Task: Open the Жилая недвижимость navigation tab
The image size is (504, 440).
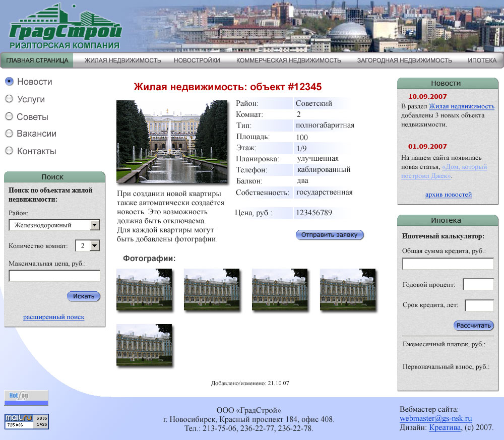Action: click(122, 60)
